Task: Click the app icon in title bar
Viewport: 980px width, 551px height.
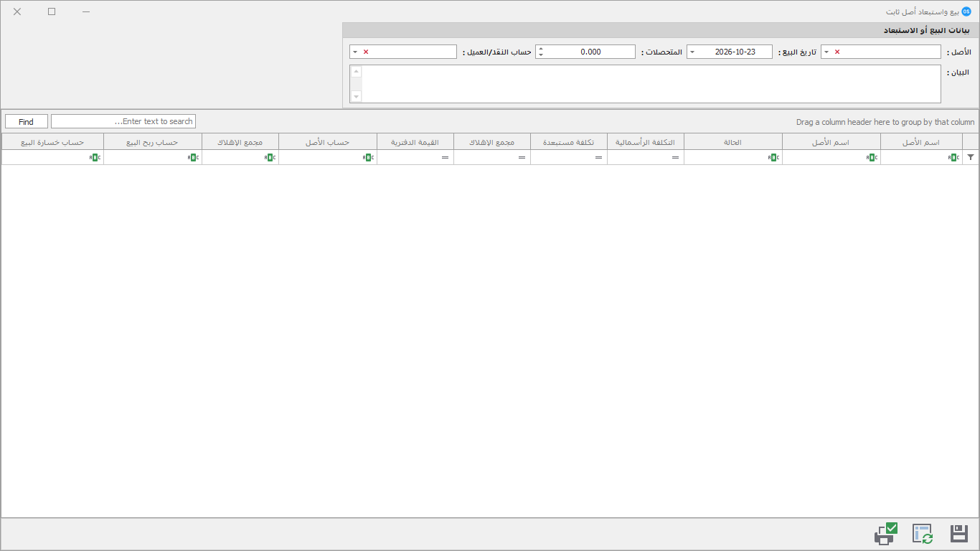Action: pyautogui.click(x=966, y=11)
